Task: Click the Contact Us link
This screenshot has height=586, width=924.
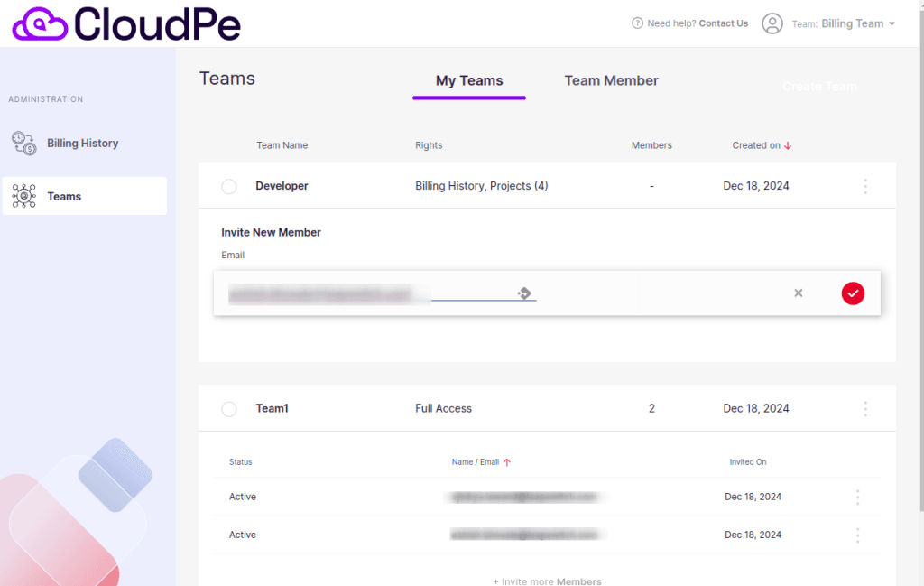Action: click(x=723, y=23)
